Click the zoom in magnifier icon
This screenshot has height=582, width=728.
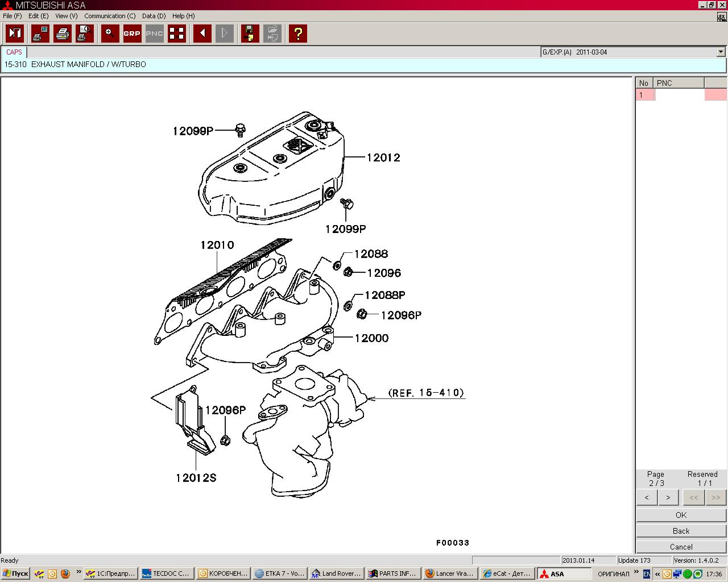pos(110,34)
